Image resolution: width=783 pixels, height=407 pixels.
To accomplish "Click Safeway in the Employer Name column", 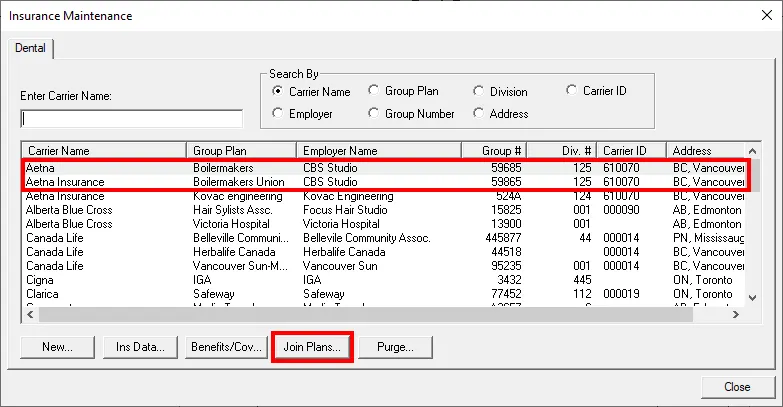I will [x=324, y=294].
